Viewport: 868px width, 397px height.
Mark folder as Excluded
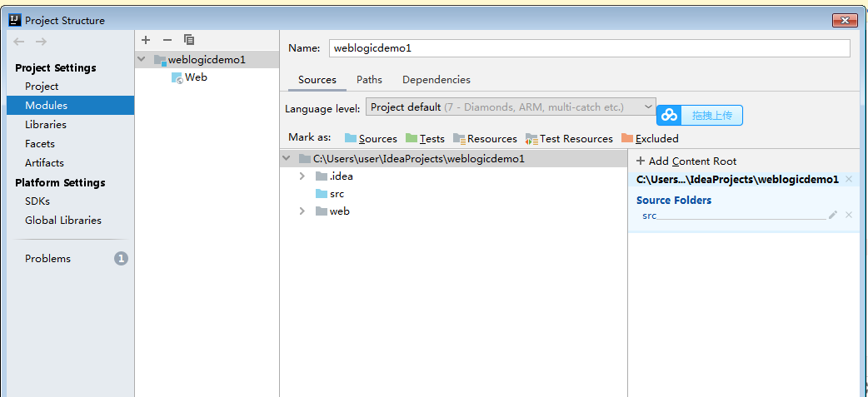click(650, 138)
